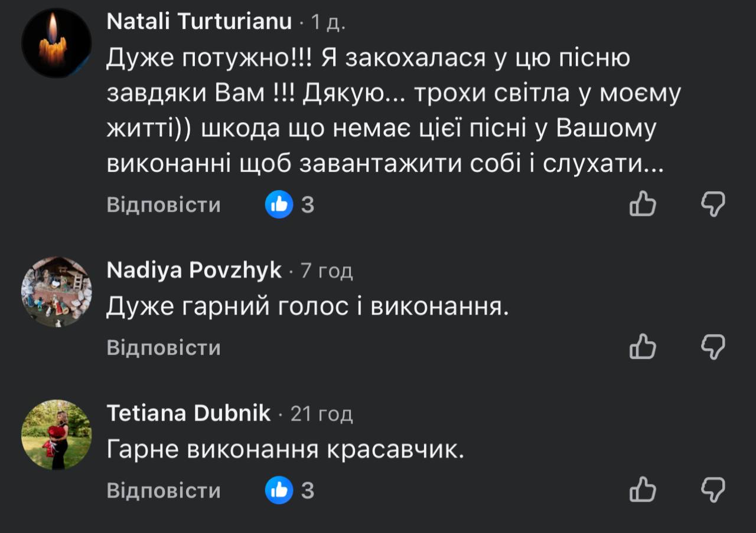Screen dimensions: 756x533
Task: Open Tetiana Dubnik's profile picture
Action: click(56, 435)
